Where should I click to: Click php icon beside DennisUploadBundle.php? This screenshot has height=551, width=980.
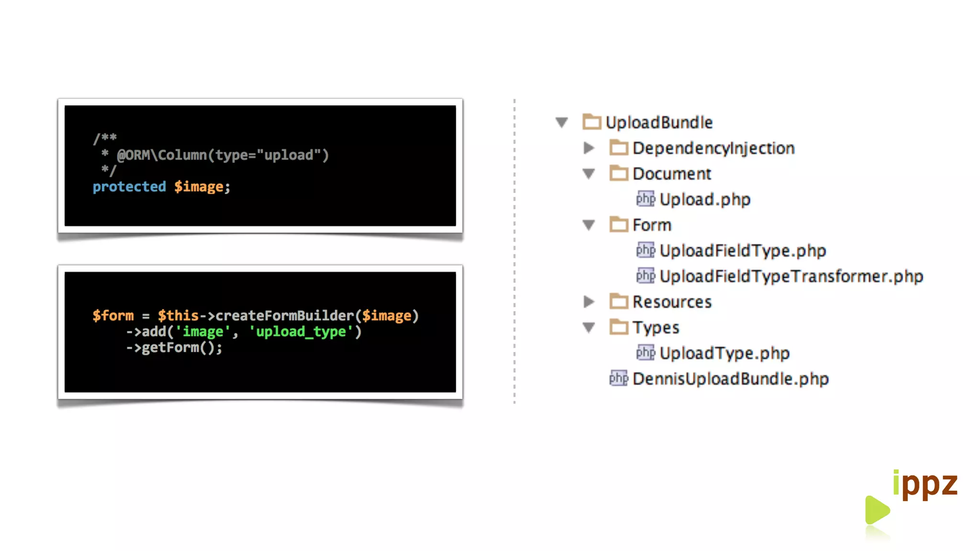tap(619, 379)
